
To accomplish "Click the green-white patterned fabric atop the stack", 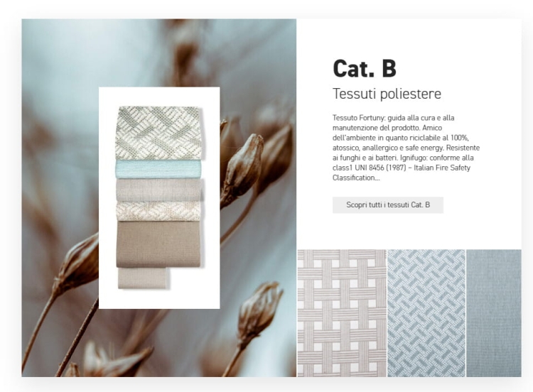I will click(158, 133).
